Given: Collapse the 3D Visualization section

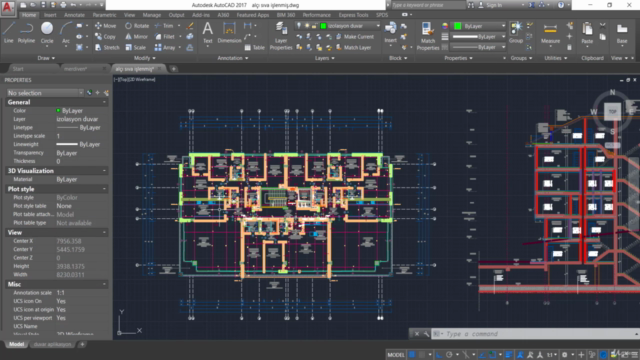Looking at the screenshot, I should pos(104,171).
